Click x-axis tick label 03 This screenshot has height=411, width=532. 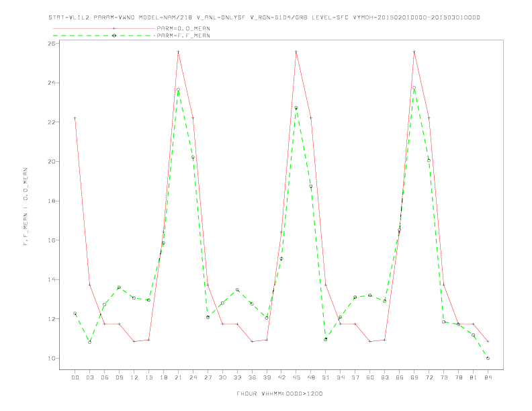89,377
